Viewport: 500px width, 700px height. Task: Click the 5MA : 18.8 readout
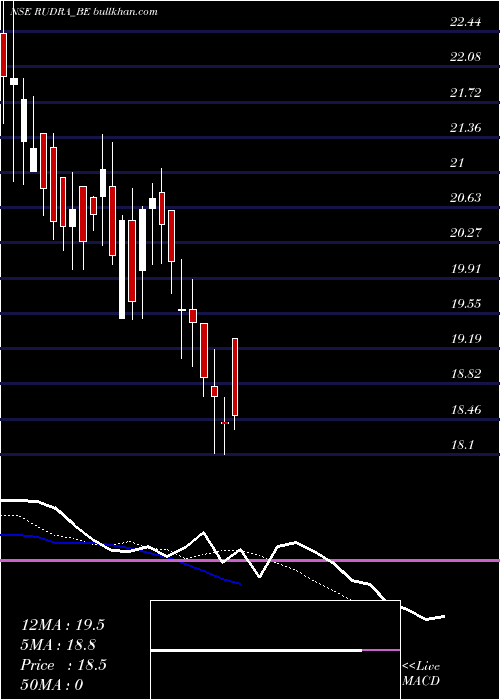point(58,645)
